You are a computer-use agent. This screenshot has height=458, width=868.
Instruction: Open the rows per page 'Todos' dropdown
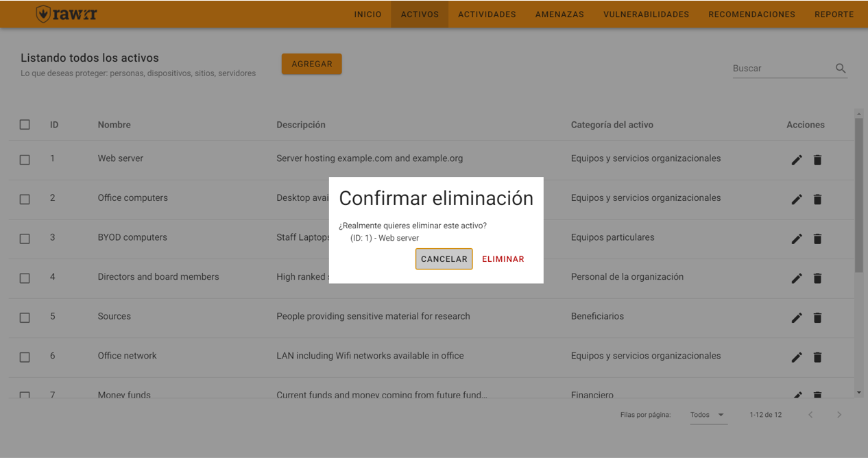pos(708,415)
